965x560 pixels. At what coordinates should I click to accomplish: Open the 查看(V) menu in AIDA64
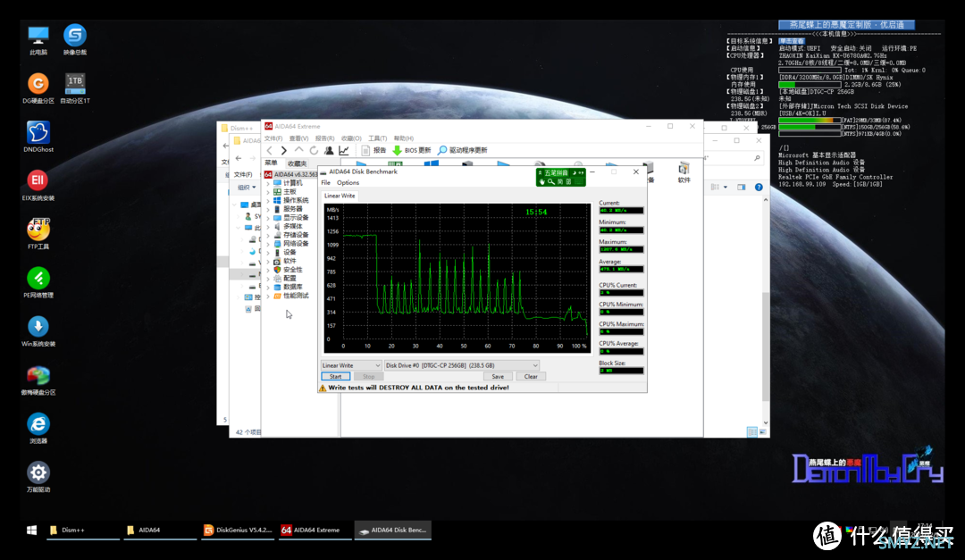coord(299,138)
